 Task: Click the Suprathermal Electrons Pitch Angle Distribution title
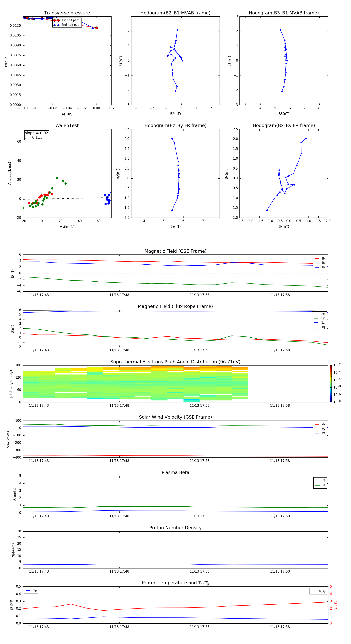point(175,362)
